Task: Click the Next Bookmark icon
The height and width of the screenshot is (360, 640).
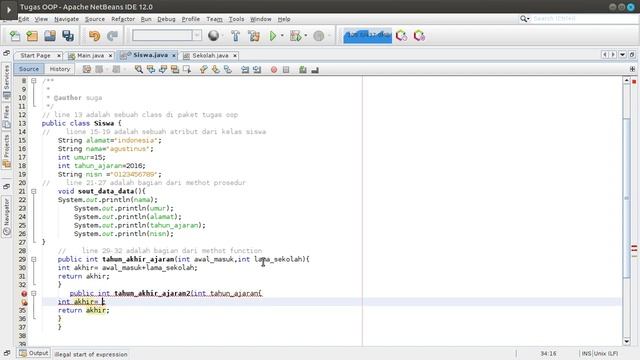Action: [216, 69]
